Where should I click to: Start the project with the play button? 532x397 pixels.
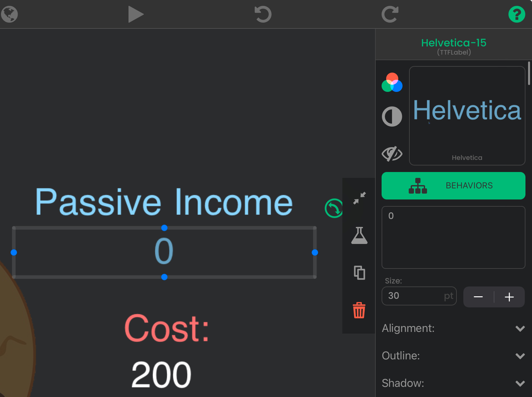136,14
